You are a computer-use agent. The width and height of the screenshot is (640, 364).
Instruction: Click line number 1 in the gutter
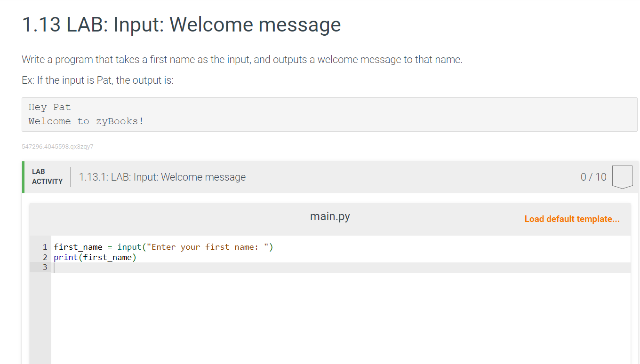(45, 246)
